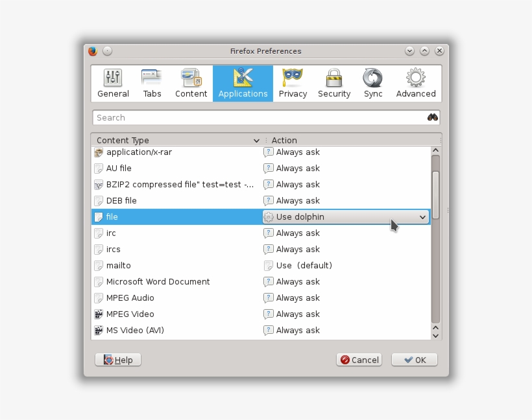
Task: Click the Sync icon
Action: [x=372, y=78]
